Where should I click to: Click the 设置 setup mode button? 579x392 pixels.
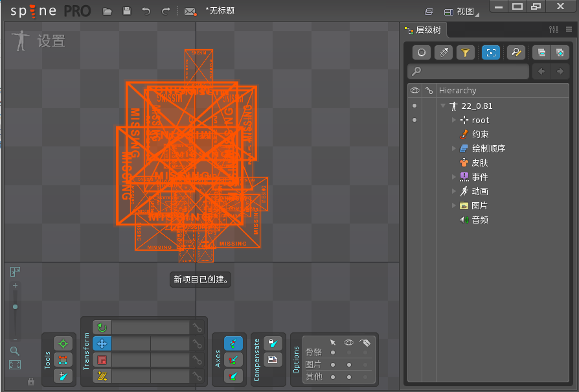tap(38, 41)
